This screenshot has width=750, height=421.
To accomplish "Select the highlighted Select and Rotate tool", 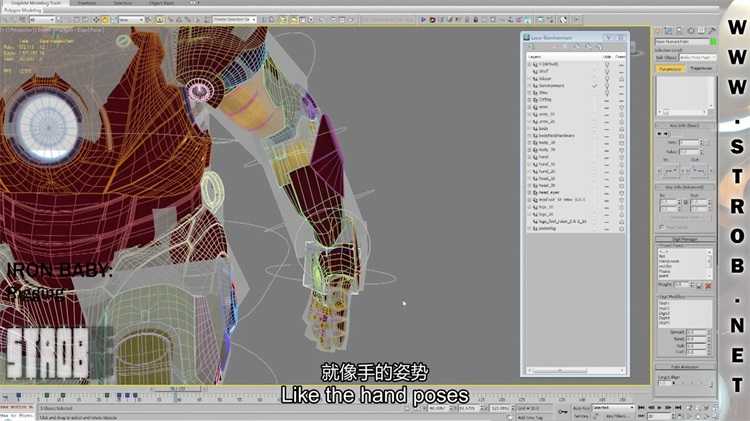I will [x=104, y=20].
